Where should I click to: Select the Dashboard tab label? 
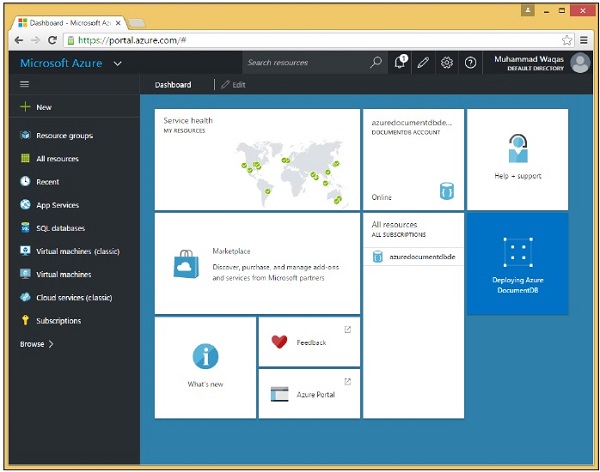(173, 85)
